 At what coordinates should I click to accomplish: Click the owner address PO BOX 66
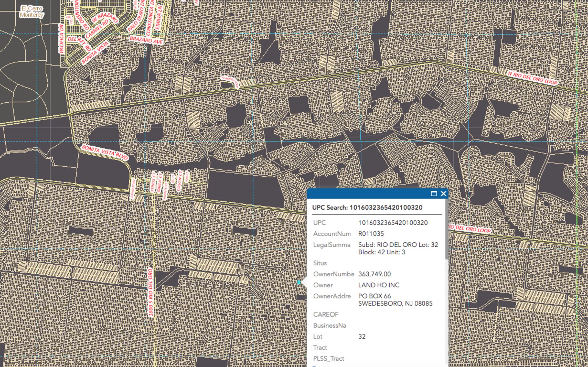coord(375,296)
